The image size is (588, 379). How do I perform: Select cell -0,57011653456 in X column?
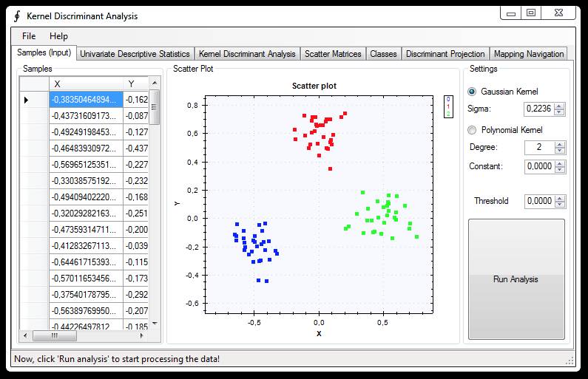point(86,279)
